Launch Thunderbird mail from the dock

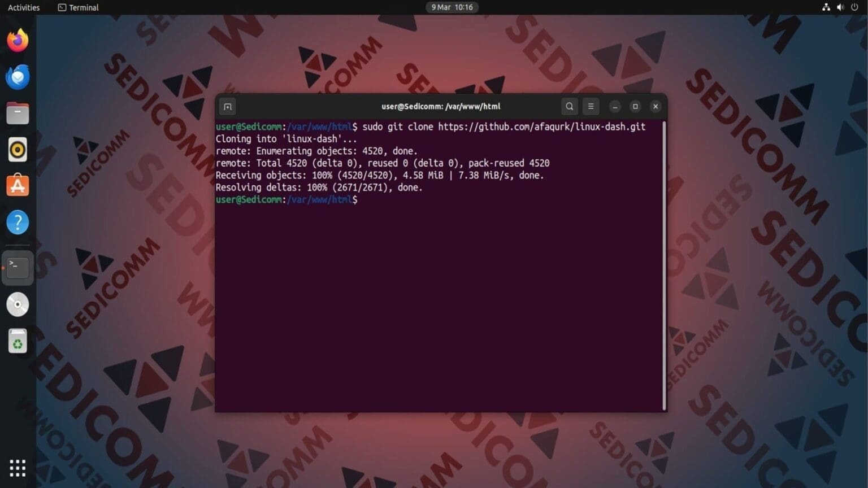(18, 77)
